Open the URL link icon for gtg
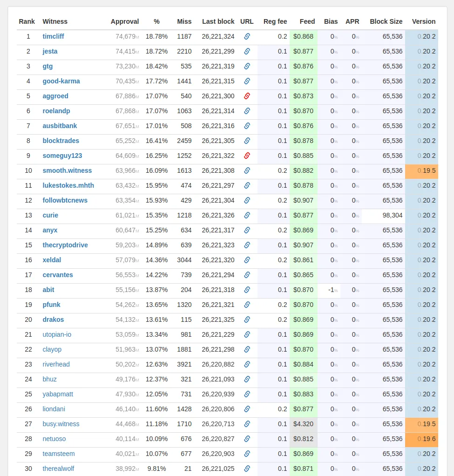Image resolution: width=454 pixels, height=476 pixels. pyautogui.click(x=247, y=66)
